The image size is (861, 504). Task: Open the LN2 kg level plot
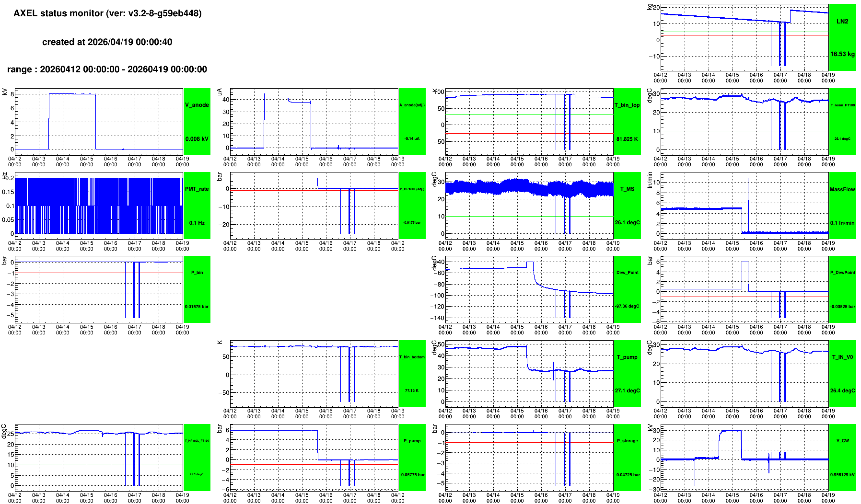tap(744, 36)
